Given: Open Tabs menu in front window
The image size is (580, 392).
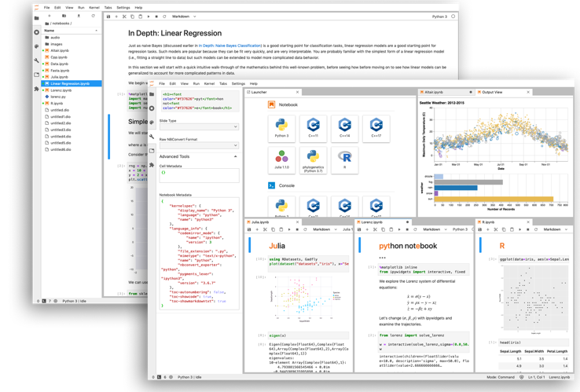Looking at the screenshot, I should coord(223,83).
